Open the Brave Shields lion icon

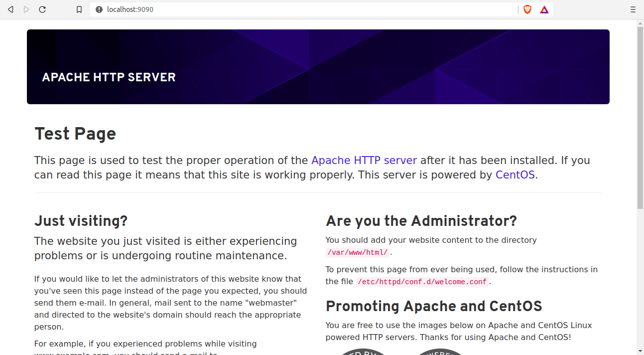(x=527, y=9)
